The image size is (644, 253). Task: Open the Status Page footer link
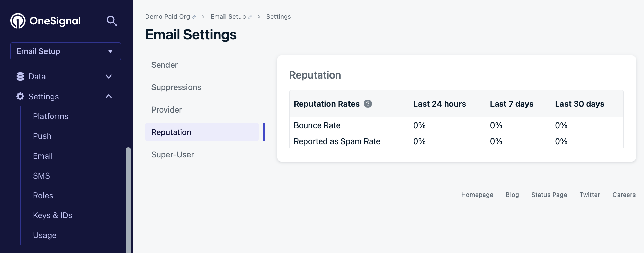click(549, 195)
